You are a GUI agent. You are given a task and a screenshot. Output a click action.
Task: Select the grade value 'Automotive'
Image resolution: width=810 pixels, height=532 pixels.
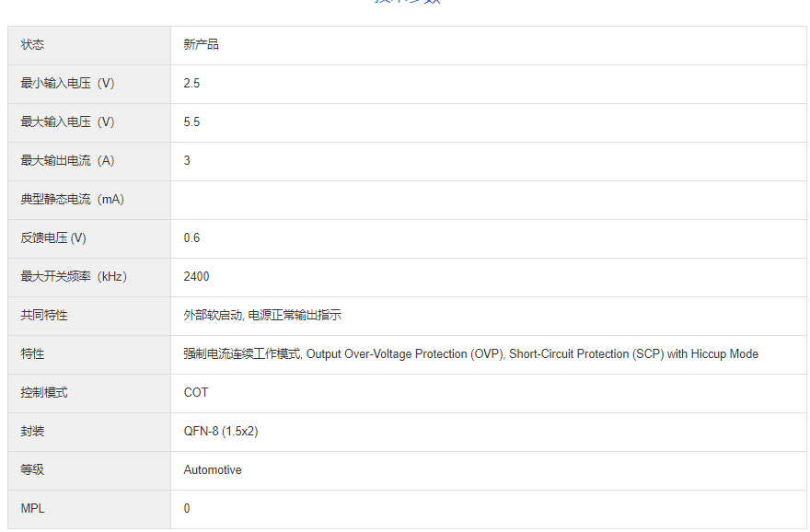pyautogui.click(x=213, y=470)
